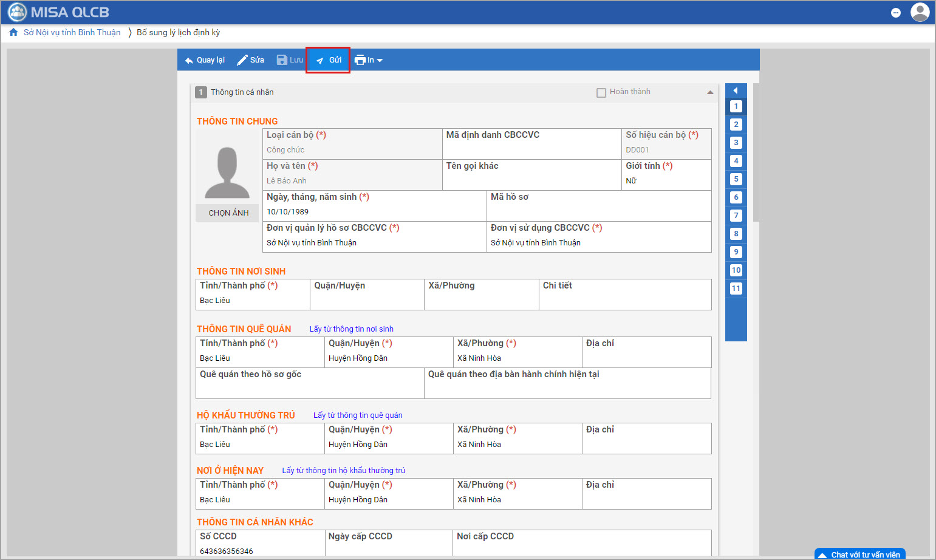
Task: Collapse the Thông tin cá nhân section
Action: pos(710,92)
